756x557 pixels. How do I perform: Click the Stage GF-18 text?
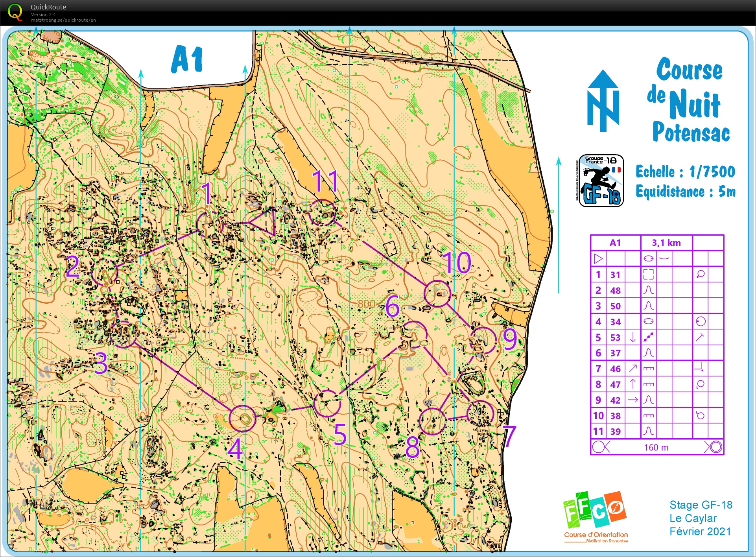(x=701, y=505)
